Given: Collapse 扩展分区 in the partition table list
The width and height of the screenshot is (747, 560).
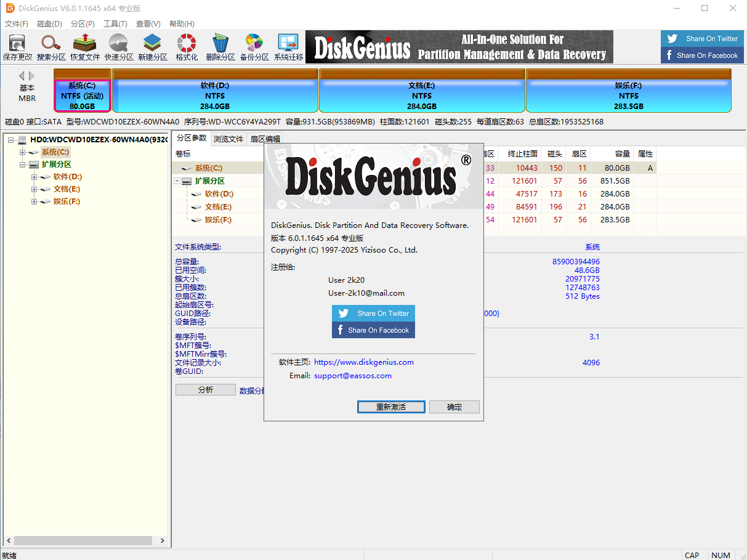Looking at the screenshot, I should pos(177,181).
